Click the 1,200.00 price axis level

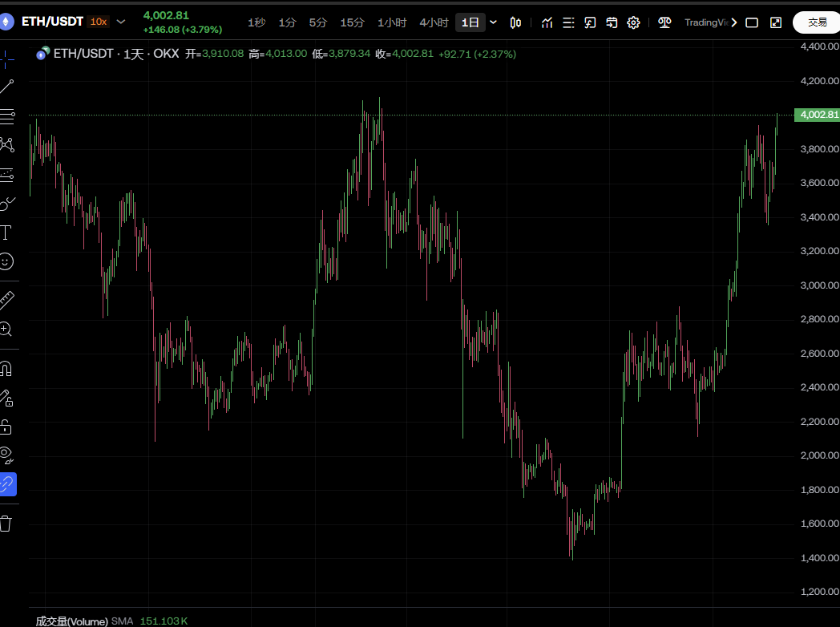tap(820, 592)
